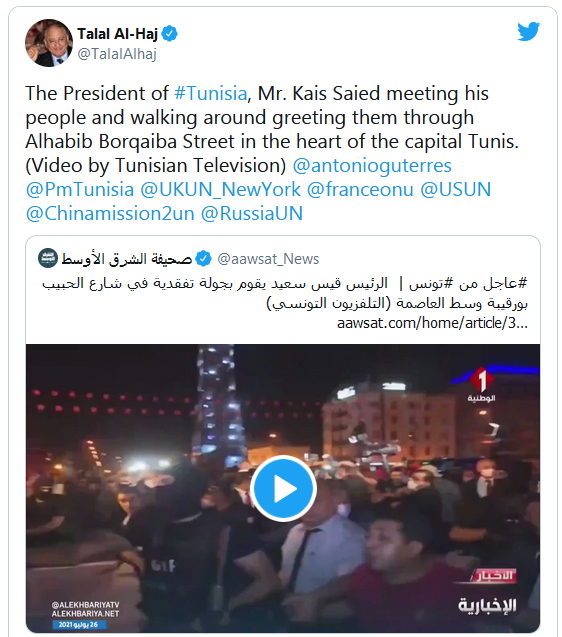Open the Asharq Al-Awsat avatar icon
The image size is (562, 637).
[x=48, y=258]
